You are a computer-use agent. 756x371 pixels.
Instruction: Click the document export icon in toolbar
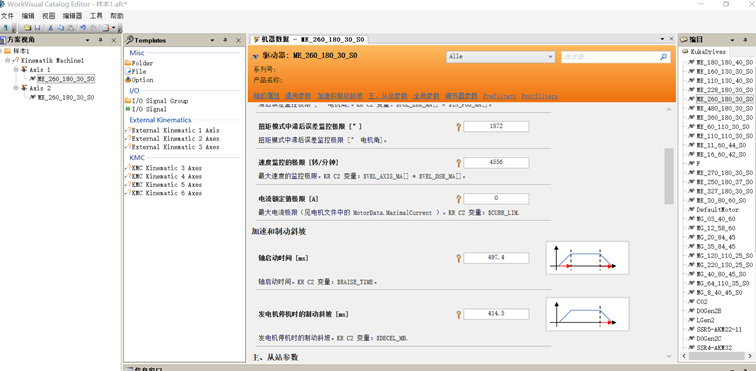[x=106, y=28]
